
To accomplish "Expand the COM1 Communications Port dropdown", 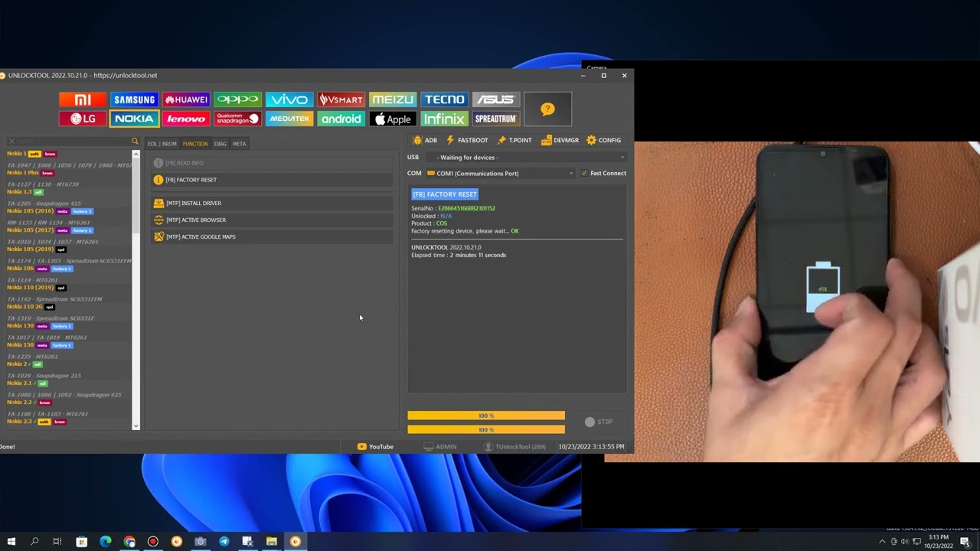I will coord(500,173).
